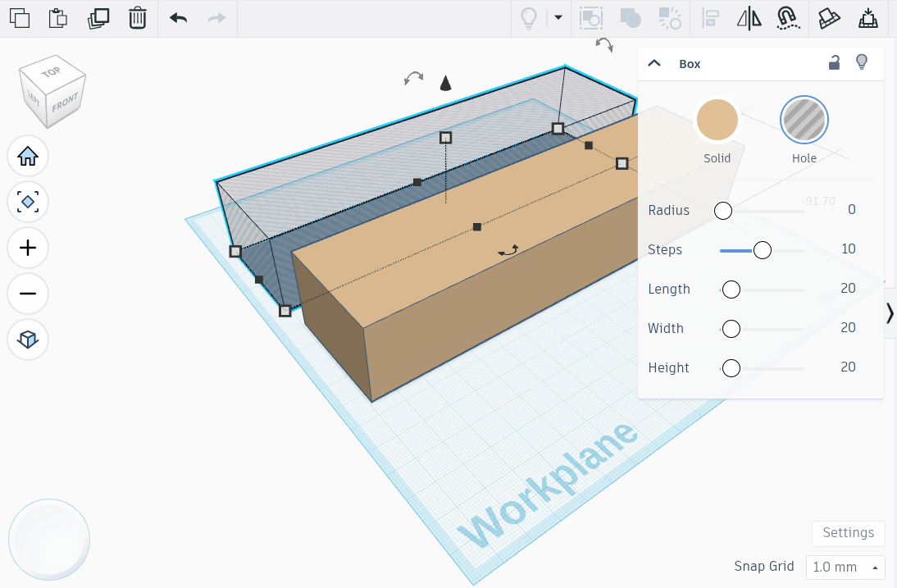The width and height of the screenshot is (897, 588).
Task: Click the rotation arrow on orange box
Action: point(508,250)
